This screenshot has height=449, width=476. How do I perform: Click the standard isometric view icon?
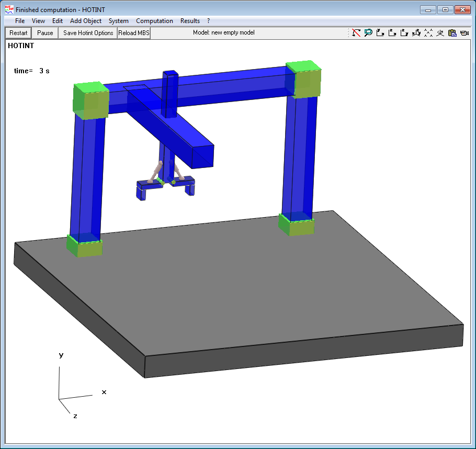click(x=428, y=32)
